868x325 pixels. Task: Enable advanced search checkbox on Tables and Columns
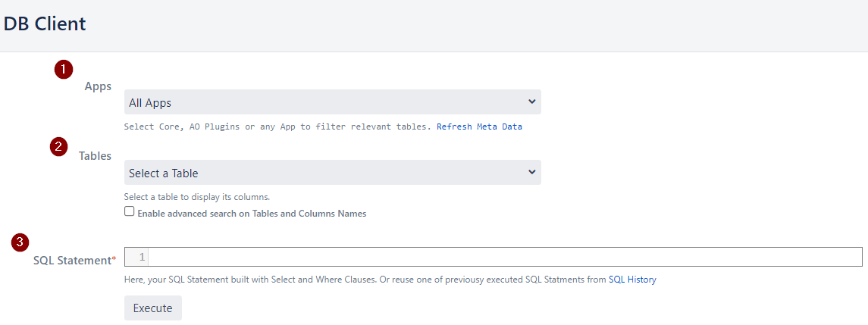(x=129, y=211)
